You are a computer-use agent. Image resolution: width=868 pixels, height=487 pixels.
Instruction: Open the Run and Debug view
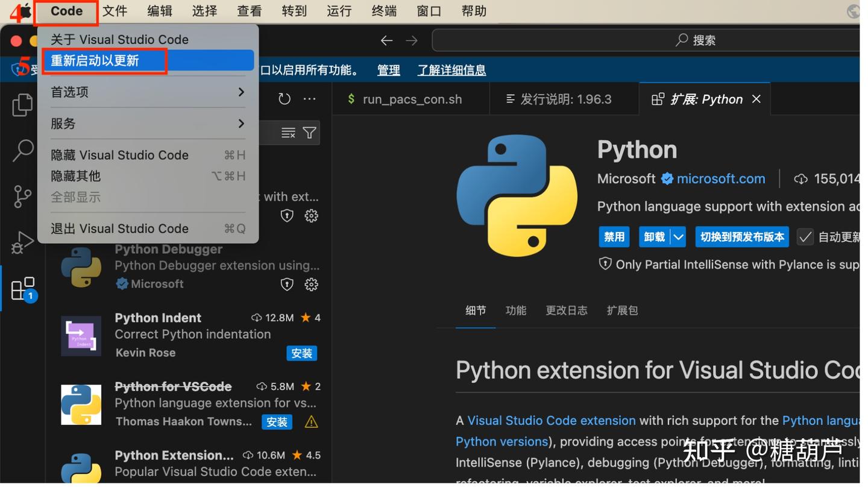22,242
